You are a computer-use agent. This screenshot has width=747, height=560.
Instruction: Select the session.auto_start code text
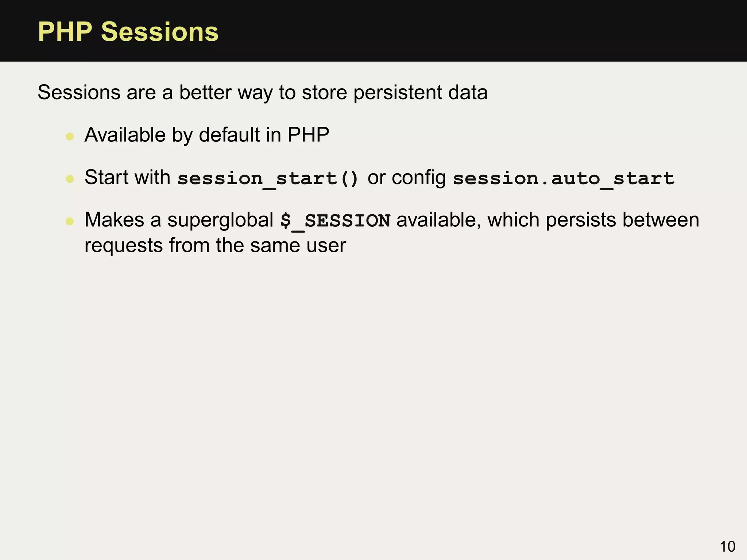[564, 178]
